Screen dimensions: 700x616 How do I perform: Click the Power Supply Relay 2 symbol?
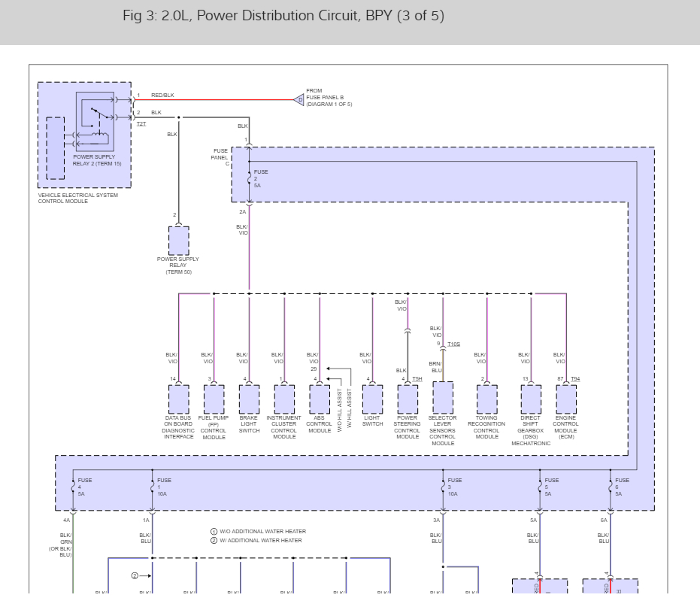(x=95, y=122)
